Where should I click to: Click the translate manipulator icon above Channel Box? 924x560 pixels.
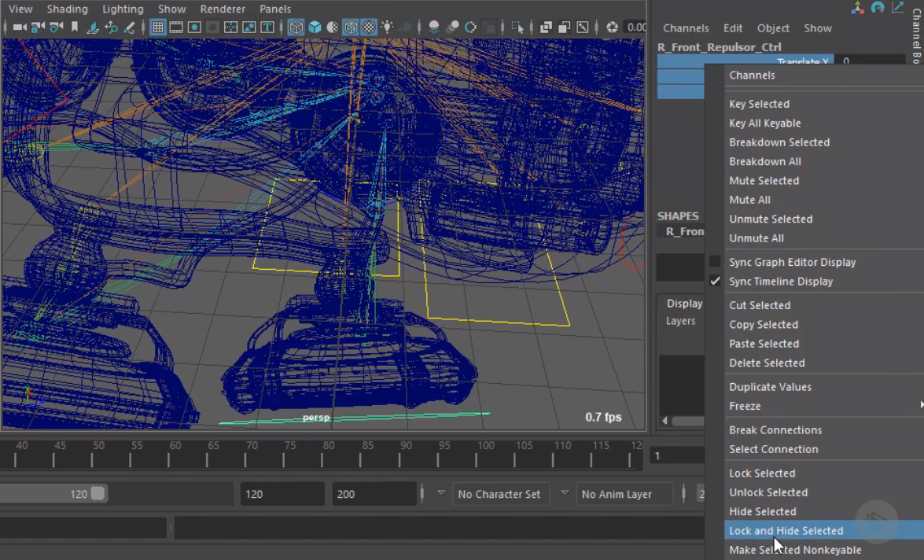(856, 8)
